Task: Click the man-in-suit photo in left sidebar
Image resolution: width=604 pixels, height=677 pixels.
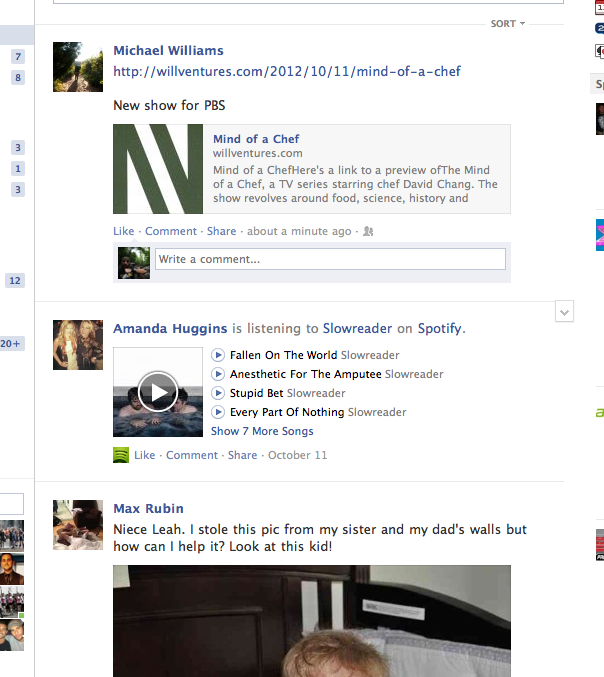Action: (x=12, y=569)
